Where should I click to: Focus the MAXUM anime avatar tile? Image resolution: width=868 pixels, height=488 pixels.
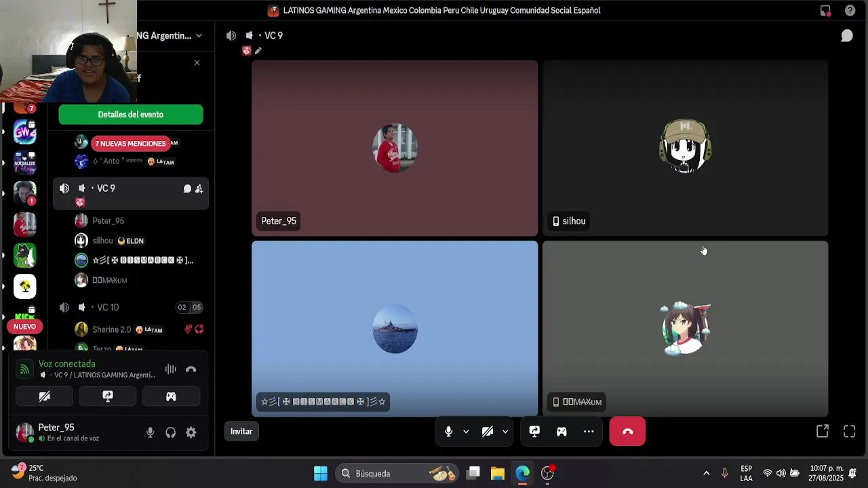pyautogui.click(x=685, y=329)
